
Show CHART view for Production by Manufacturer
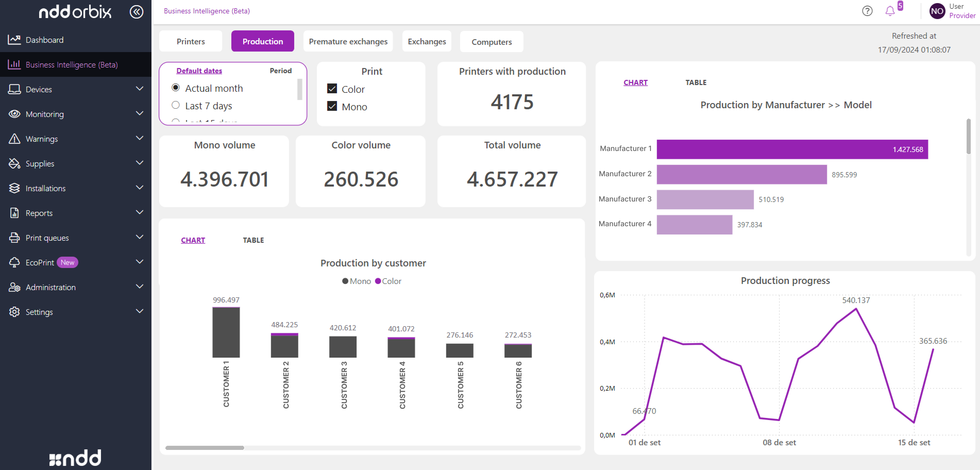[635, 82]
